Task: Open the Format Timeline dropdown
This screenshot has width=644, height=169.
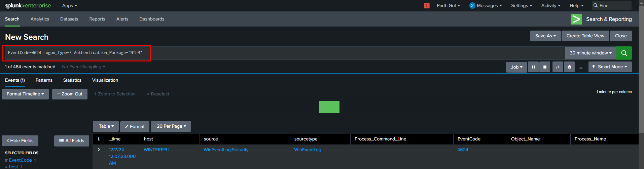Action: pyautogui.click(x=25, y=94)
